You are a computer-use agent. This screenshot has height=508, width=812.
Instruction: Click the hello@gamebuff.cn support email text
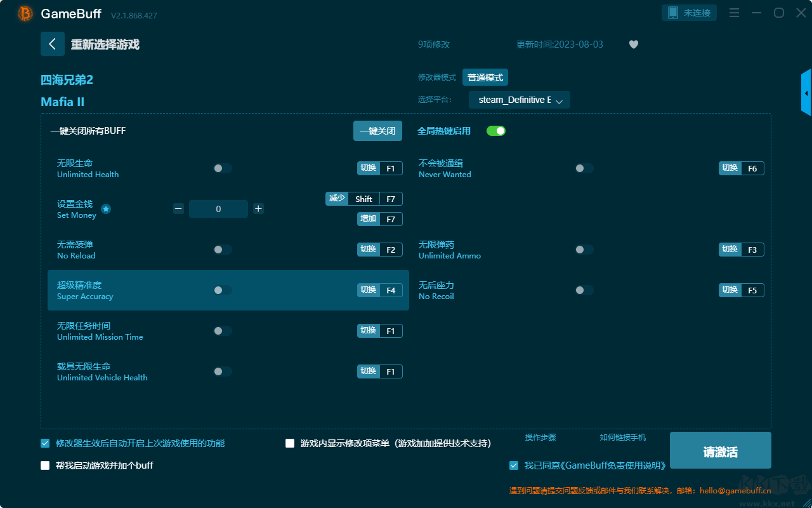point(735,490)
